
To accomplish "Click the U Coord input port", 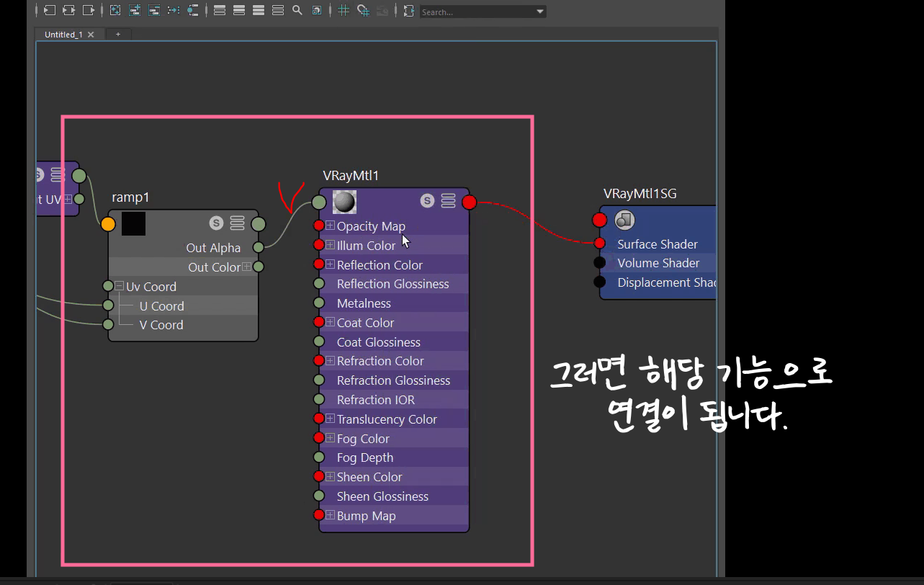I will (108, 305).
